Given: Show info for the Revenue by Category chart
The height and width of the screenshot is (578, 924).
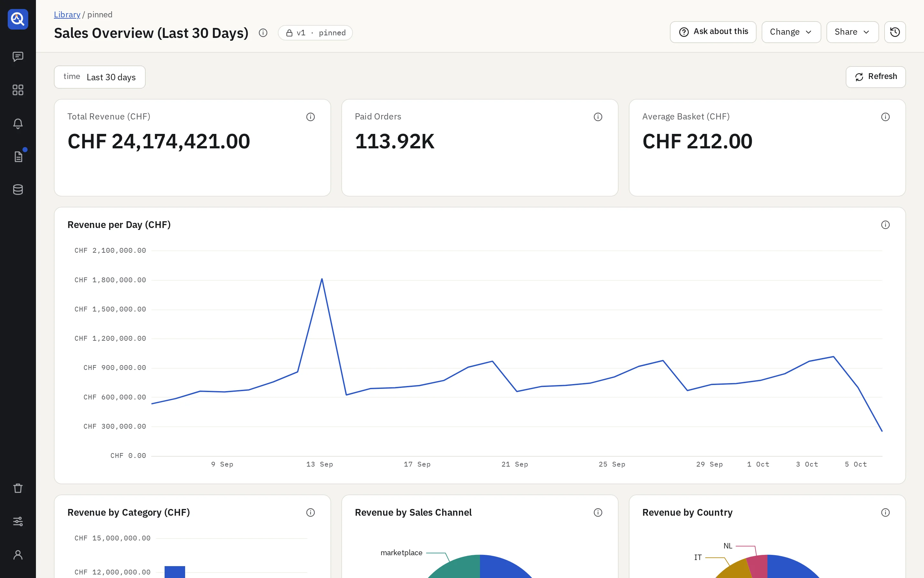Looking at the screenshot, I should pos(311,512).
